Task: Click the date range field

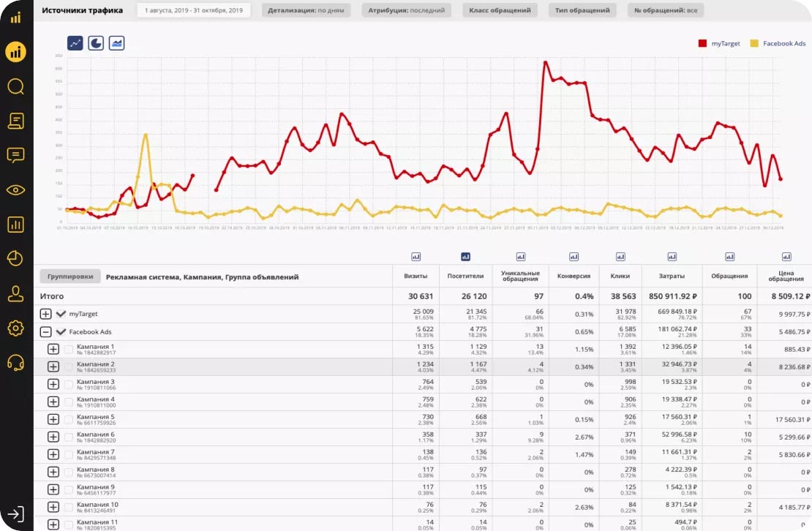Action: click(194, 10)
